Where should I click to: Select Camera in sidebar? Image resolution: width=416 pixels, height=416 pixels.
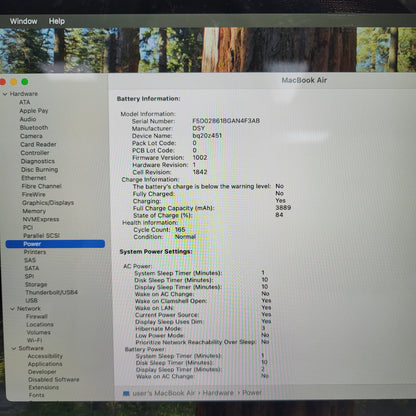coord(31,136)
